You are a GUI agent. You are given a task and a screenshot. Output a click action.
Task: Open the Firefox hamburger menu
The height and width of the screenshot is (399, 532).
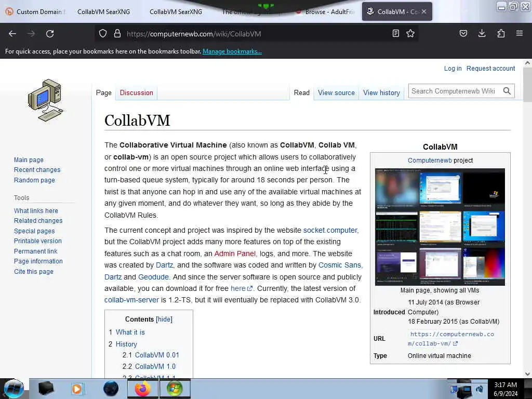pyautogui.click(x=520, y=33)
